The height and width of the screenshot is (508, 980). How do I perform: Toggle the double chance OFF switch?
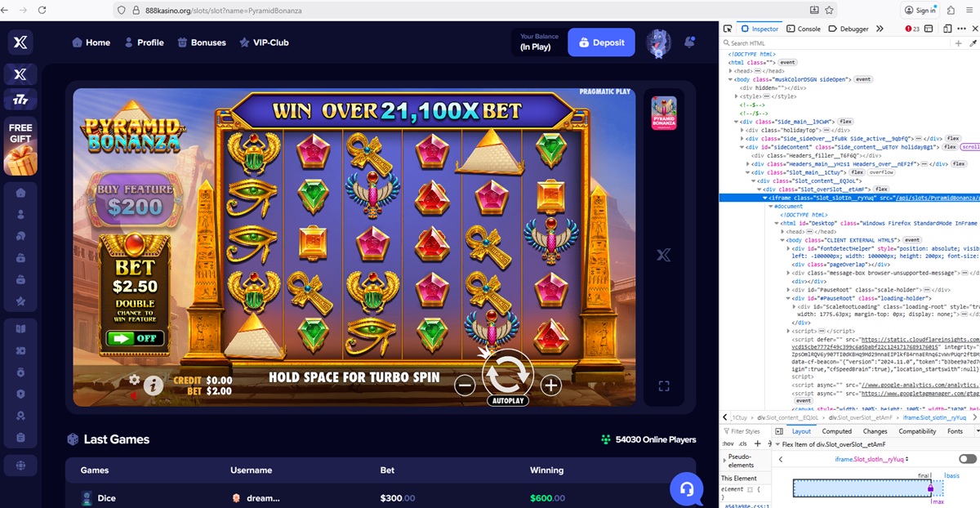tap(135, 337)
